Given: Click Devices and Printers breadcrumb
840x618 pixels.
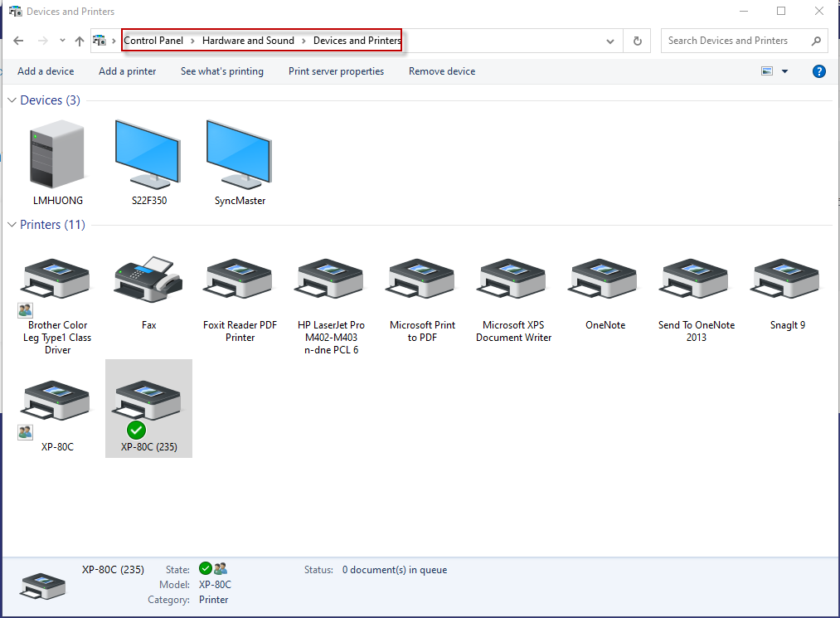Looking at the screenshot, I should click(x=357, y=41).
